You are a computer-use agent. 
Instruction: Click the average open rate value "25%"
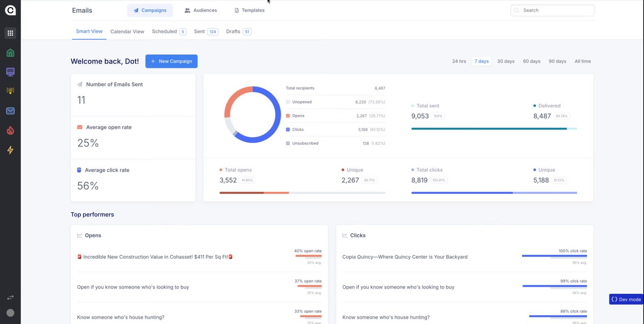click(x=88, y=143)
